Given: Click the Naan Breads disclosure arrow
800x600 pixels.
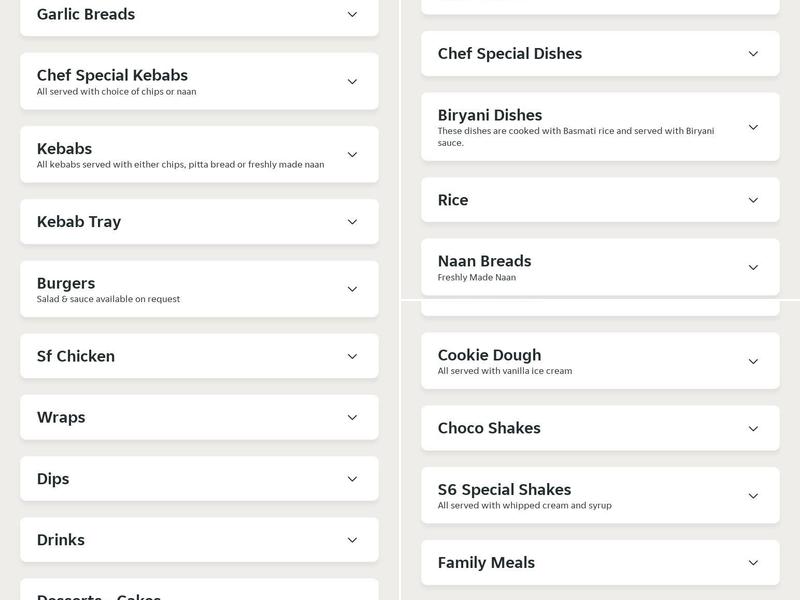Looking at the screenshot, I should coord(752,267).
